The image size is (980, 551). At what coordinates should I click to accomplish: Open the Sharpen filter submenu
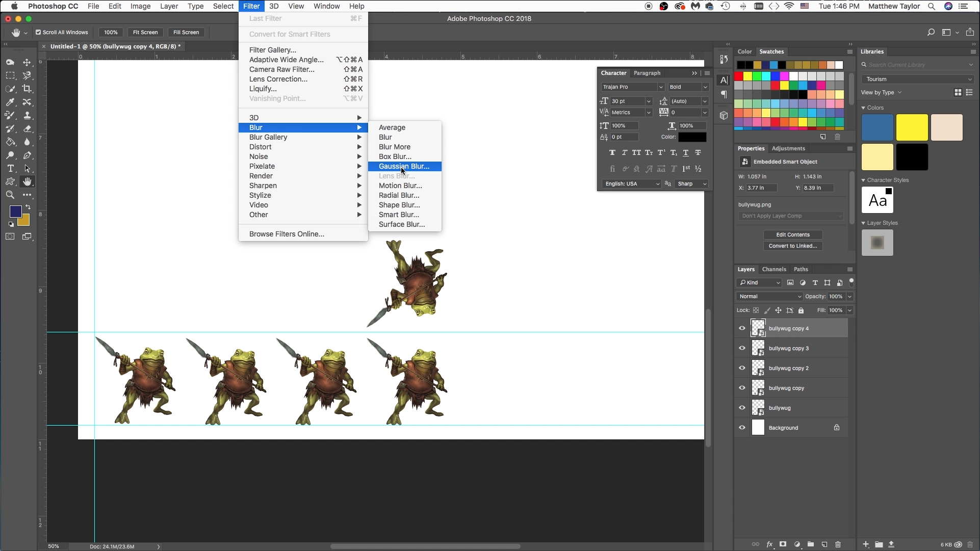pos(303,186)
